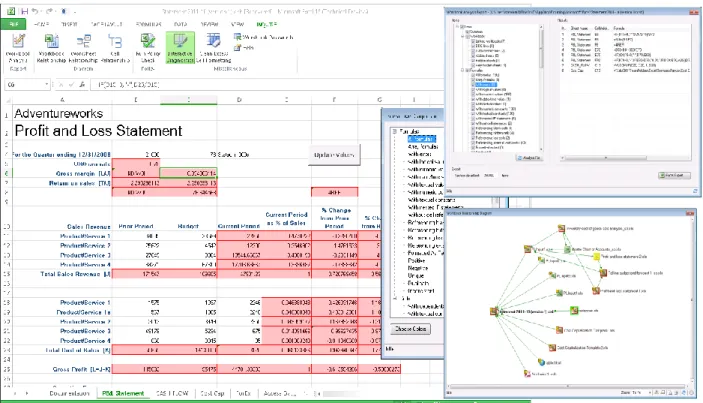Toggle the Summary checkbox in analysis tree

coord(467,32)
